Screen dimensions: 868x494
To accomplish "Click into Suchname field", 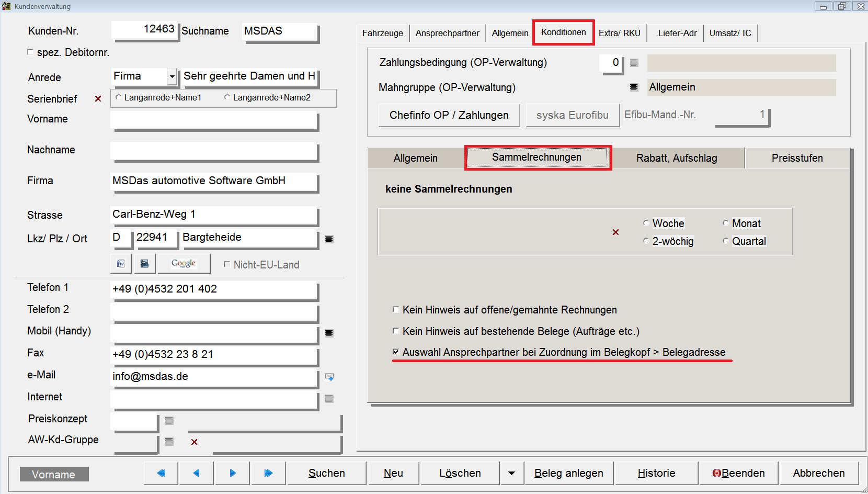I will pyautogui.click(x=280, y=31).
